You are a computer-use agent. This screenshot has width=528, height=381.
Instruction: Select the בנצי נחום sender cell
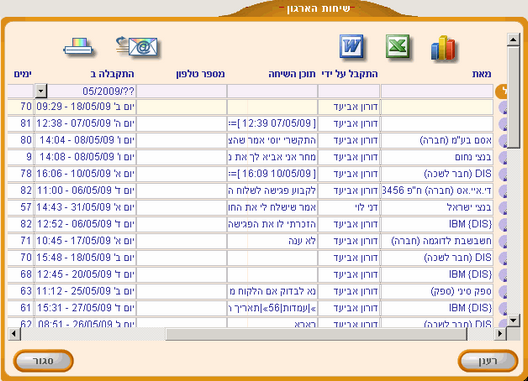(437, 157)
